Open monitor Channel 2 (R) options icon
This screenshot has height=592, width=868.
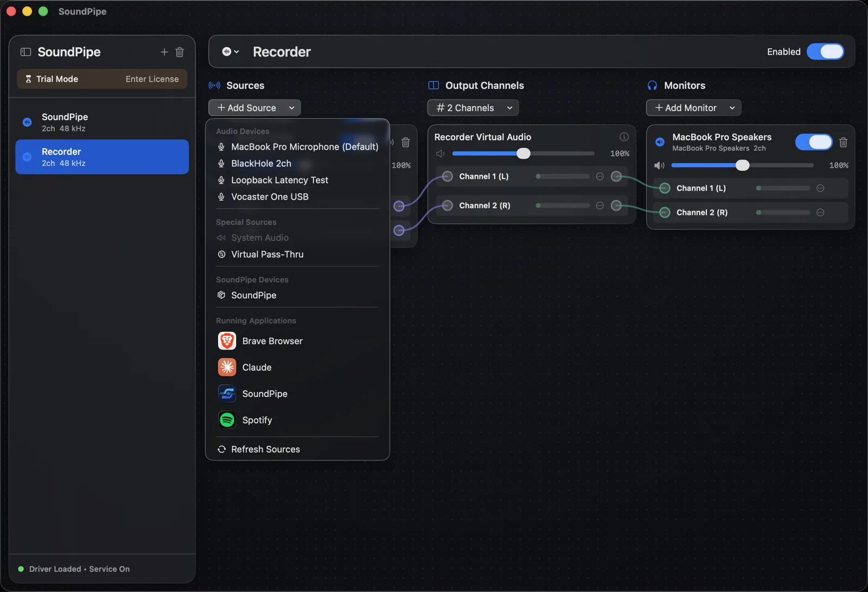820,213
